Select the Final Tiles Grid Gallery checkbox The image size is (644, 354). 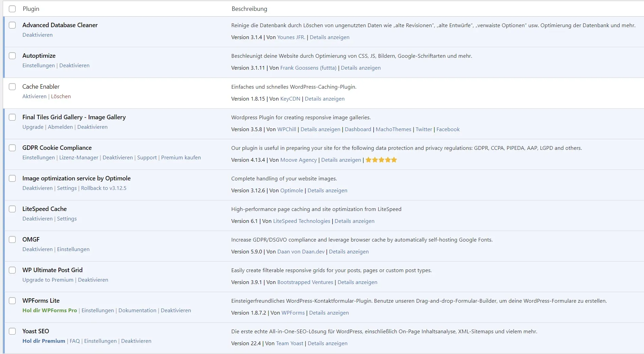tap(12, 117)
